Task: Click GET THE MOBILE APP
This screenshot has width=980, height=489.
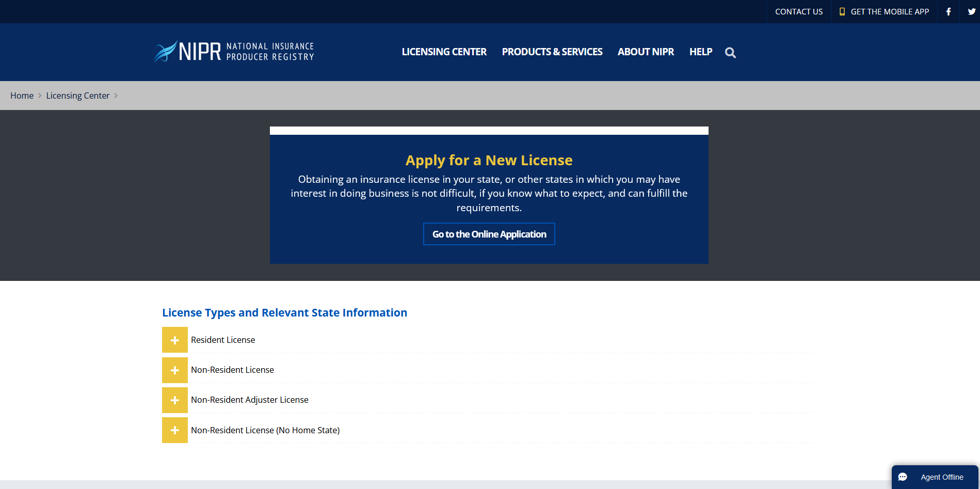Action: point(889,11)
